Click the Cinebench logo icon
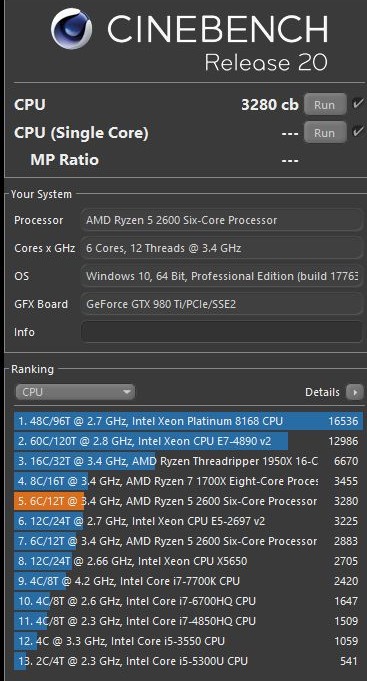This screenshot has height=681, width=367. point(71,29)
